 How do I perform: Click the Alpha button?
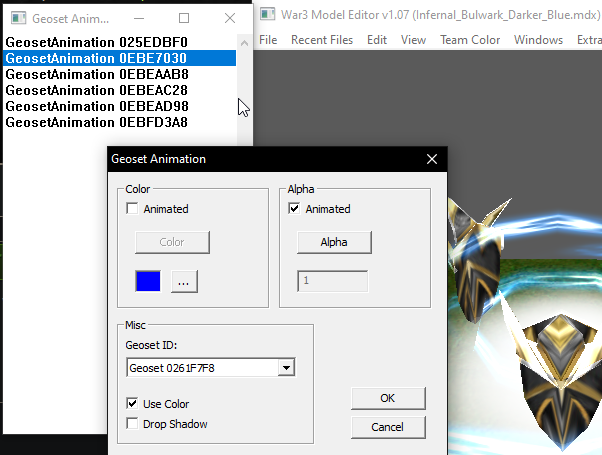coord(334,242)
